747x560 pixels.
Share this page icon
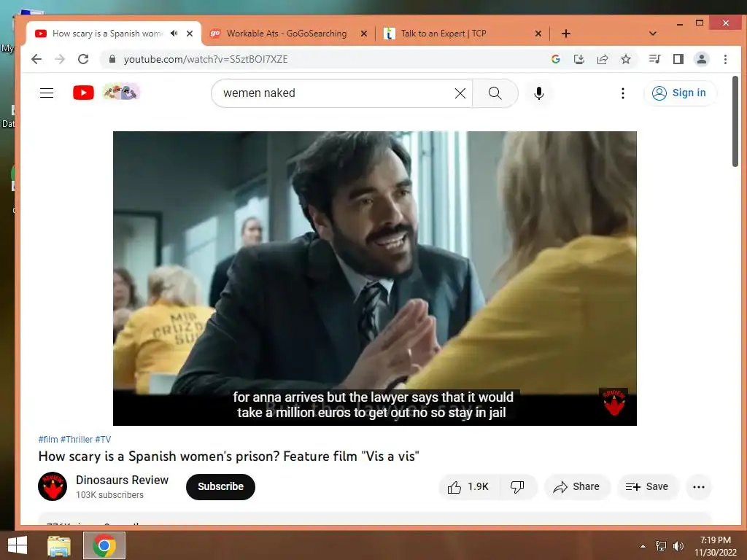pos(602,59)
